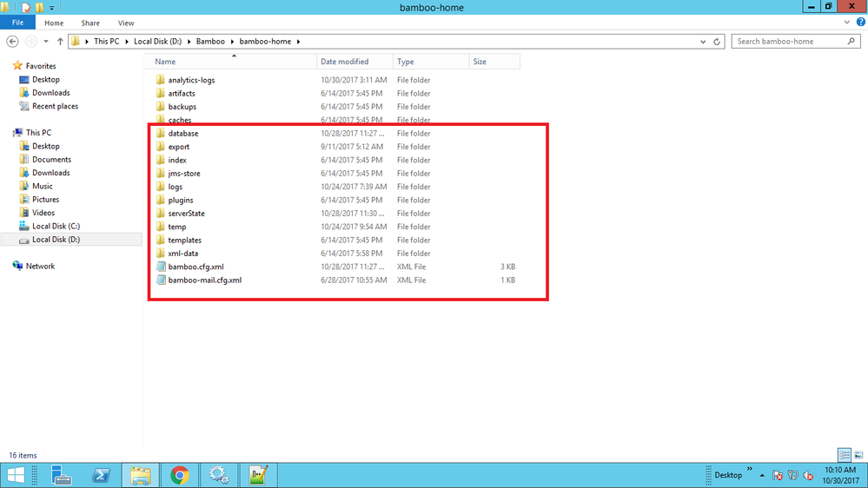Open Local Disk (D:) in navigation pane
This screenshot has height=488, width=868.
pos(56,240)
